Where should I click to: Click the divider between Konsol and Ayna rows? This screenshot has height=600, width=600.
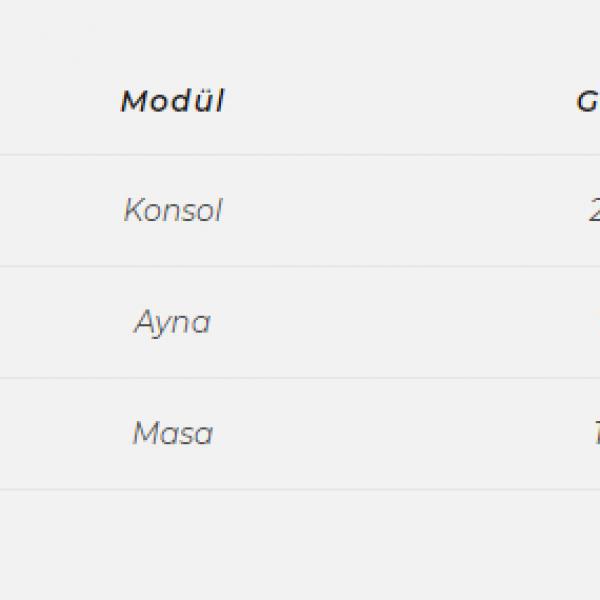coord(300,266)
